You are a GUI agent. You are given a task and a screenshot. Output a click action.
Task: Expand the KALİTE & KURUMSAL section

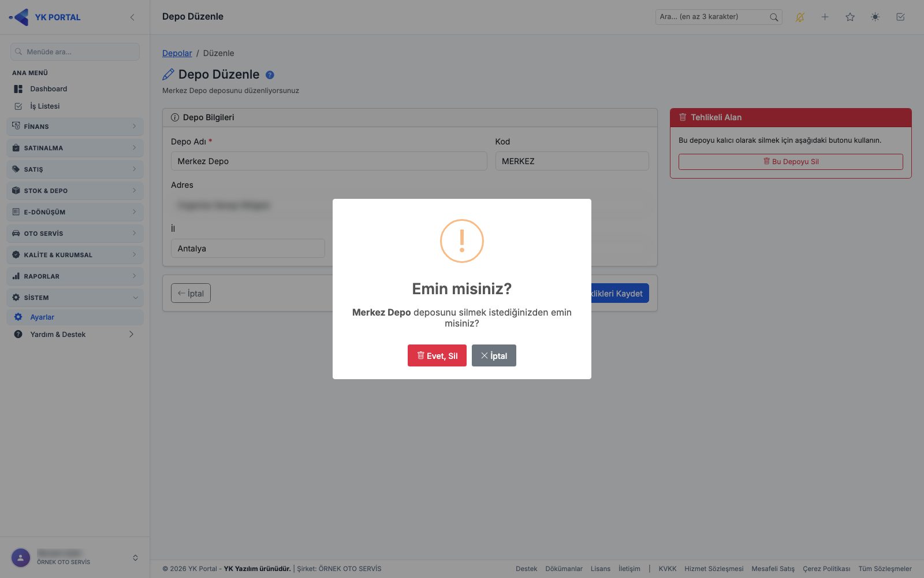click(x=75, y=255)
